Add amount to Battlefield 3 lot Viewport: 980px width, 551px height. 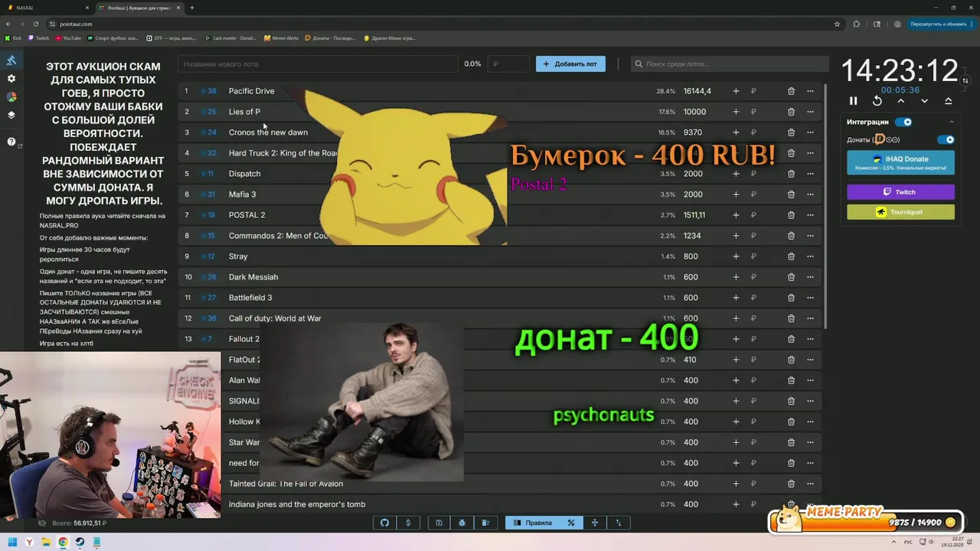pyautogui.click(x=736, y=298)
